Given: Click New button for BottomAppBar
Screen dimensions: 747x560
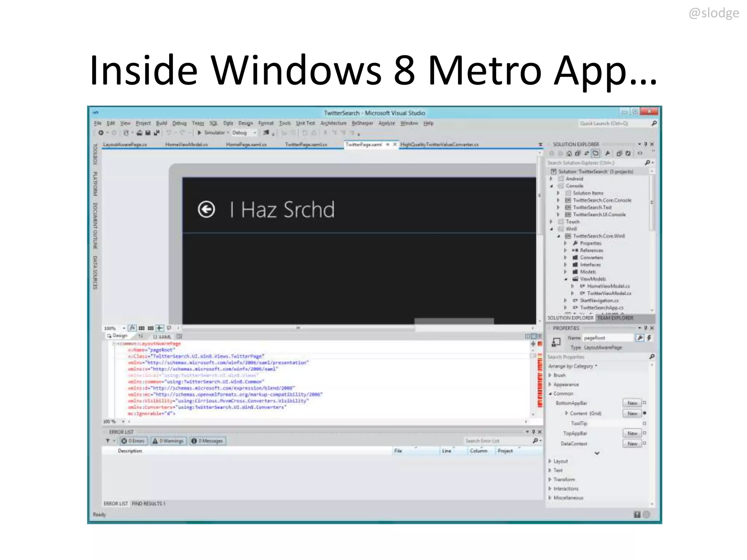Looking at the screenshot, I should pyautogui.click(x=632, y=403).
